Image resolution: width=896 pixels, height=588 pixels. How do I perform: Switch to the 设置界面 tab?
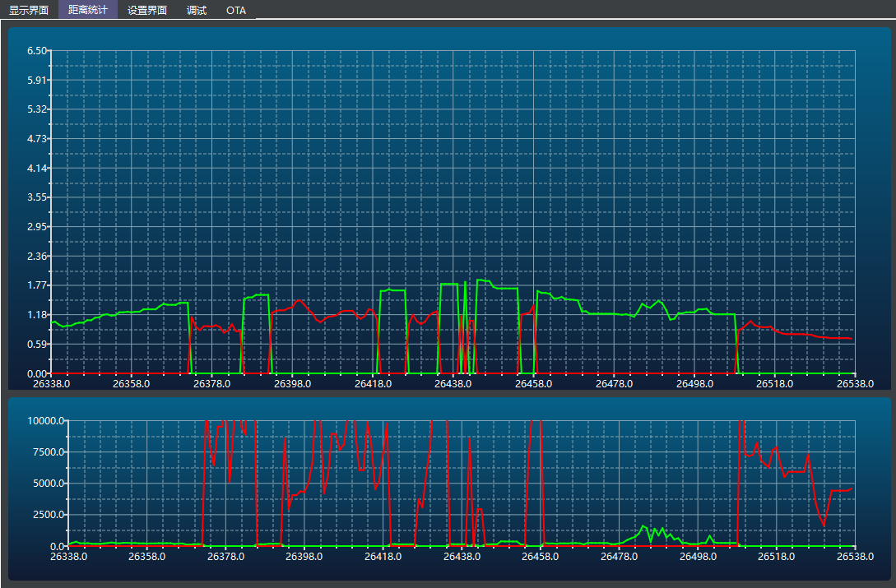(147, 11)
